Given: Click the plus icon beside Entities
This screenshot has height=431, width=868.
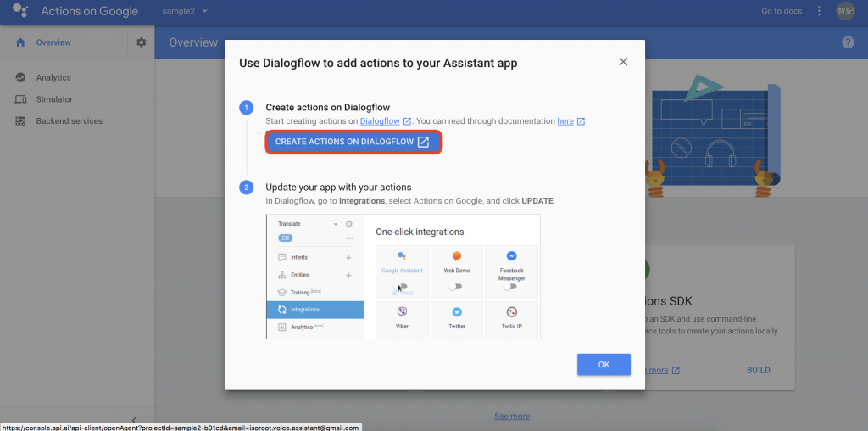Looking at the screenshot, I should point(348,276).
